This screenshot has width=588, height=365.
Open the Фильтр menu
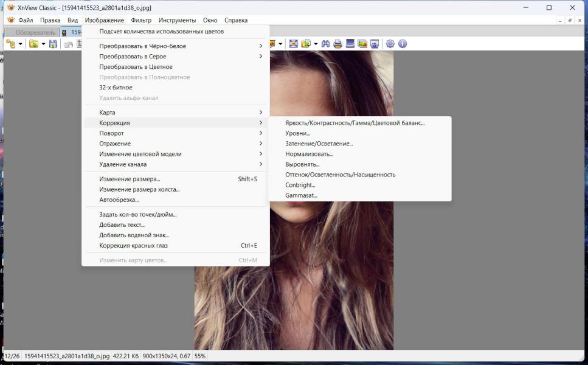click(141, 20)
